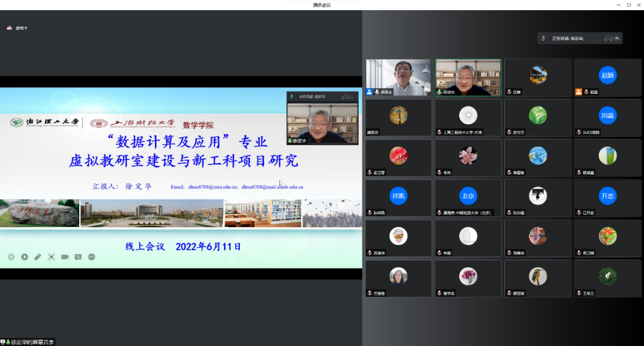Select the top-left presenter video tile
Image resolution: width=644 pixels, height=346 pixels.
pos(398,77)
